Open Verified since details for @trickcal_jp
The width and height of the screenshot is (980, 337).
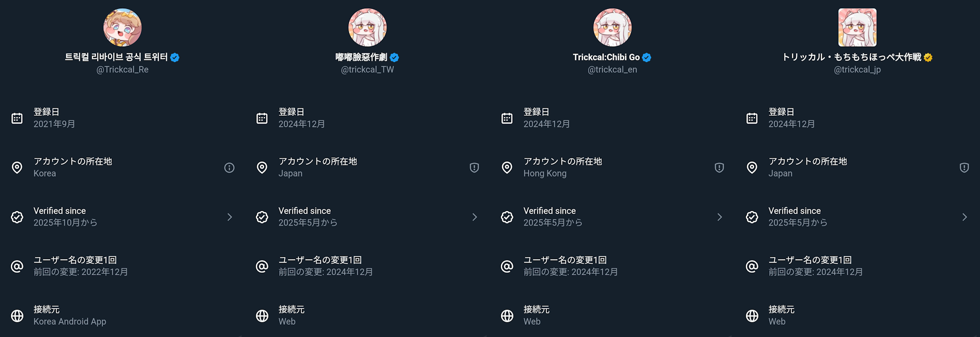964,217
